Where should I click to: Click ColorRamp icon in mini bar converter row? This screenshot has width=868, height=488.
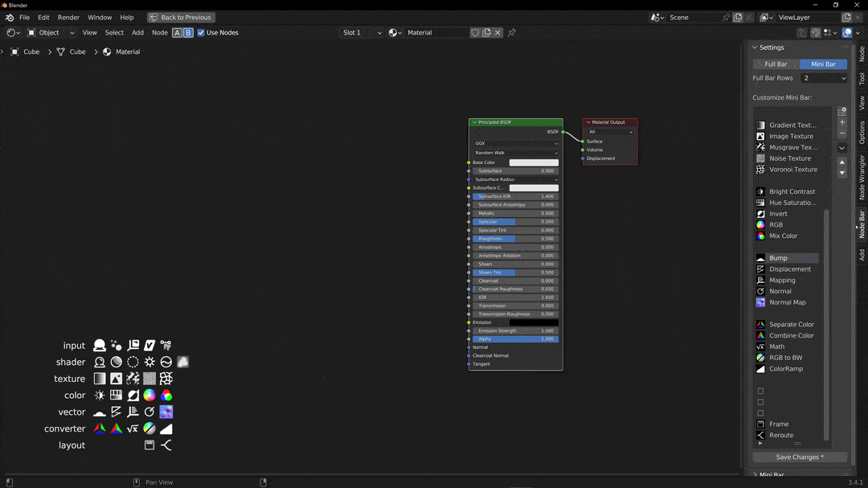click(x=166, y=429)
